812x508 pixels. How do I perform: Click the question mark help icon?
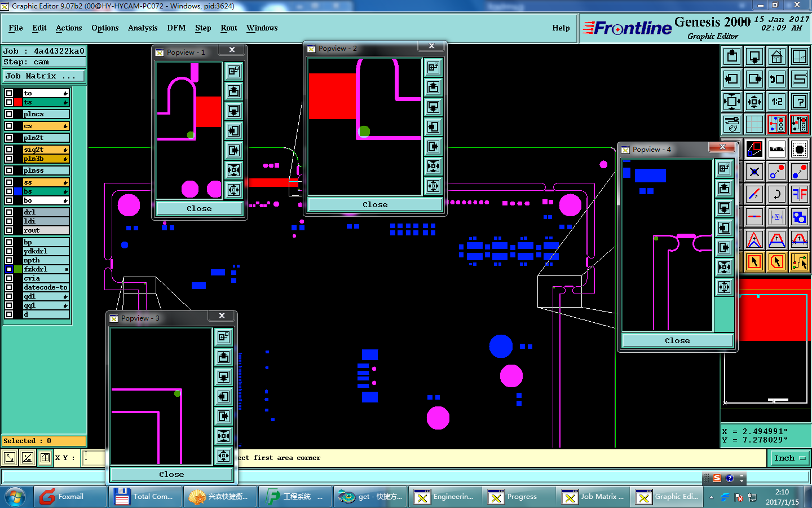point(800,102)
